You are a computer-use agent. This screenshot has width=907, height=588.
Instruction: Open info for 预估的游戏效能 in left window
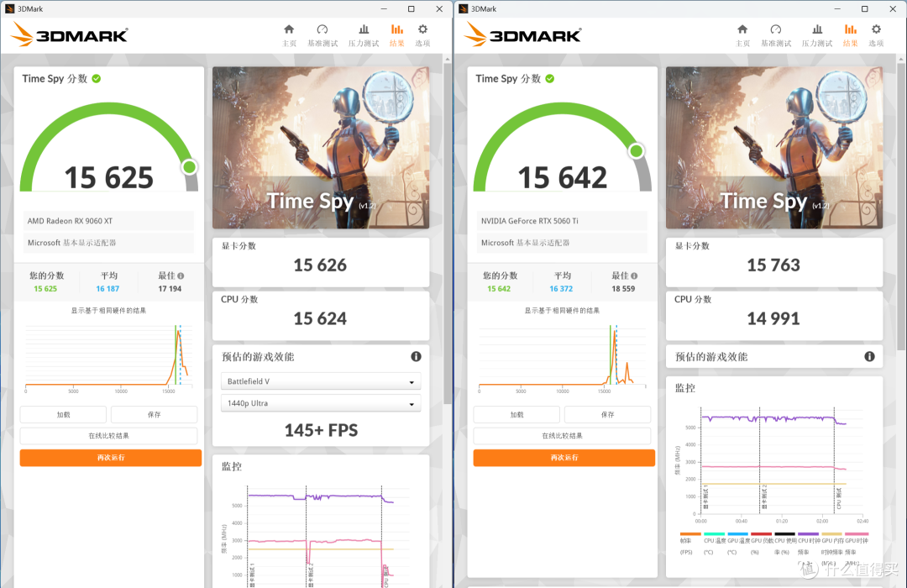416,356
